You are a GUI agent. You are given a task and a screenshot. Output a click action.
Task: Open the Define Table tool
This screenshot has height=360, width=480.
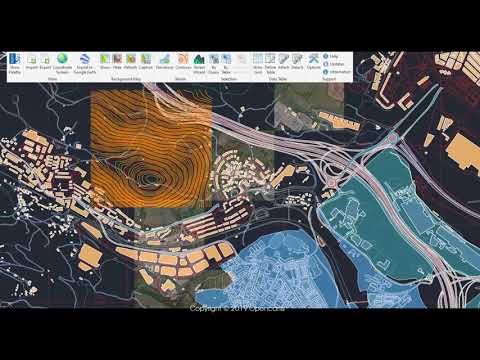pos(270,64)
